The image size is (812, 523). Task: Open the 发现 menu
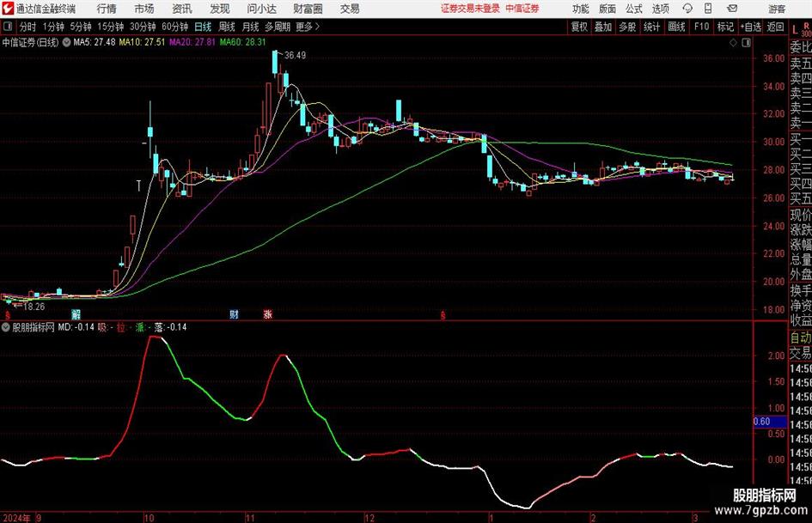220,9
